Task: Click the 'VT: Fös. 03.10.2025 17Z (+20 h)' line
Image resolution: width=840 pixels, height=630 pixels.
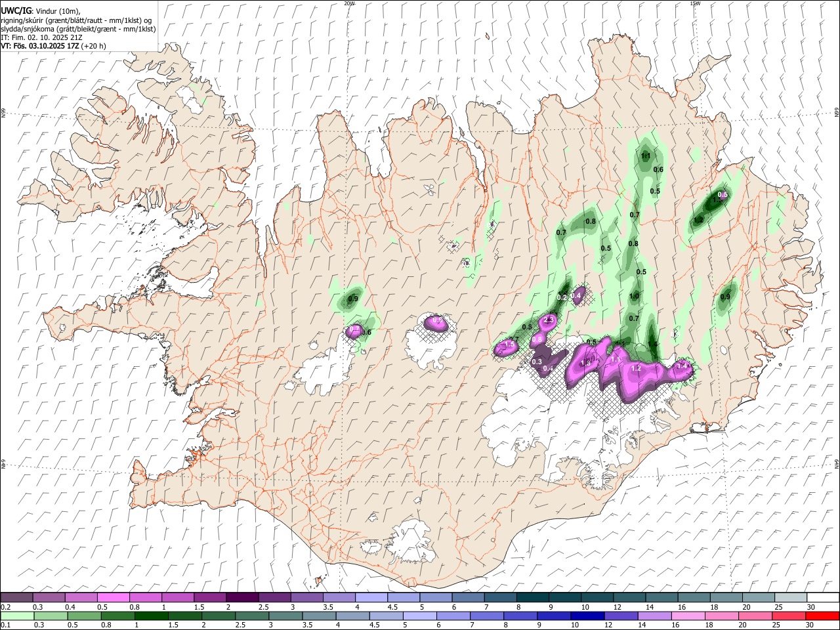Action: [x=53, y=46]
